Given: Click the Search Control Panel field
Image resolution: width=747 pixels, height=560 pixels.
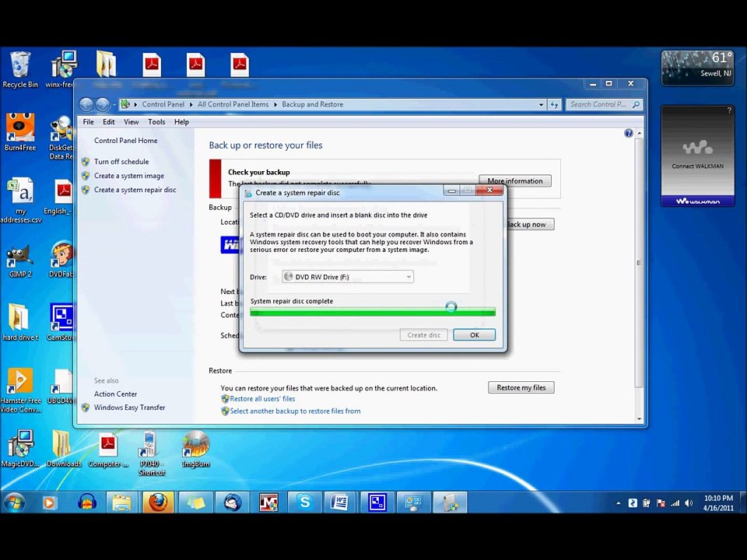Looking at the screenshot, I should [604, 104].
